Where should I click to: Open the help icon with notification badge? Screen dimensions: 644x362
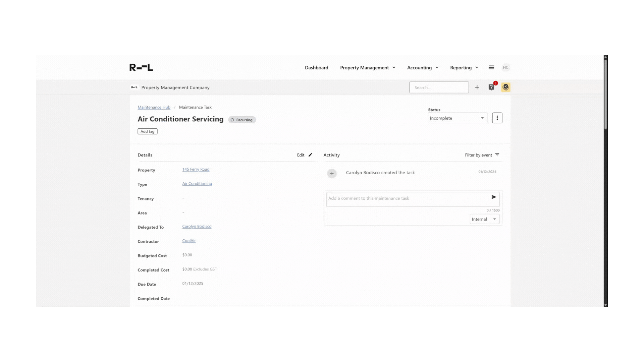point(491,87)
